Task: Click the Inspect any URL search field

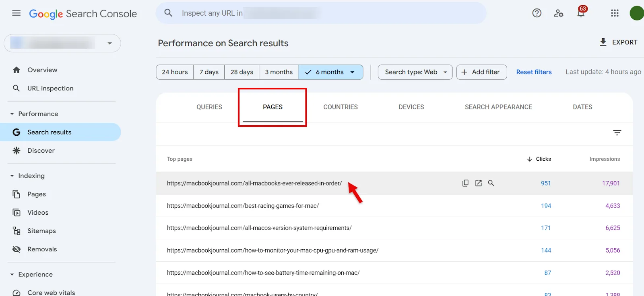Action: [x=321, y=13]
